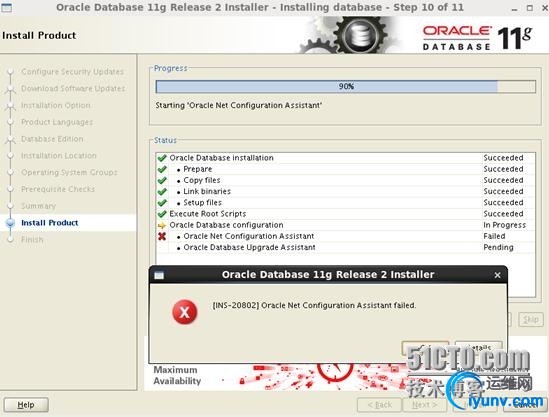Screen dimensions: 549x417
Task: Click green check for Oracle Database installation
Action: pyautogui.click(x=162, y=158)
